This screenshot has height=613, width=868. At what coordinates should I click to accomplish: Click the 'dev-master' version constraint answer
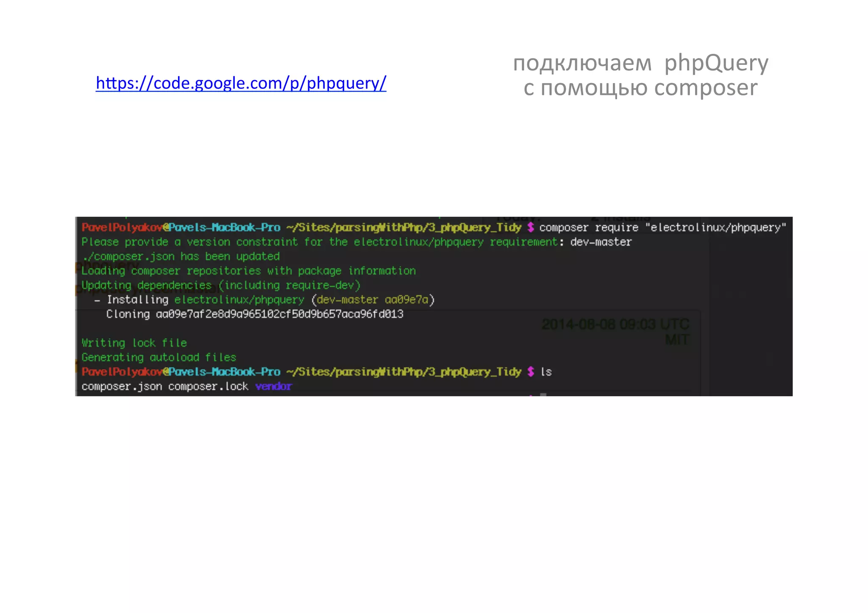601,242
